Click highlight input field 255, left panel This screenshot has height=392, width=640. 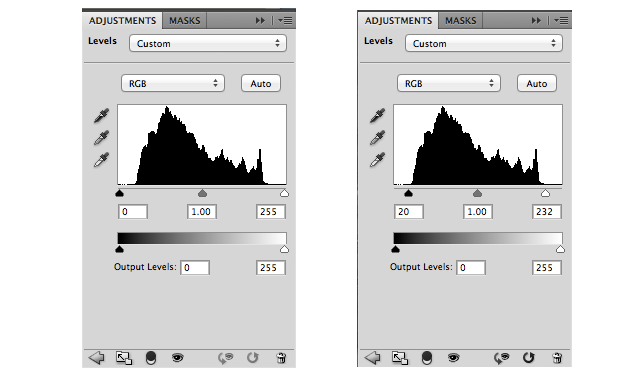271,212
